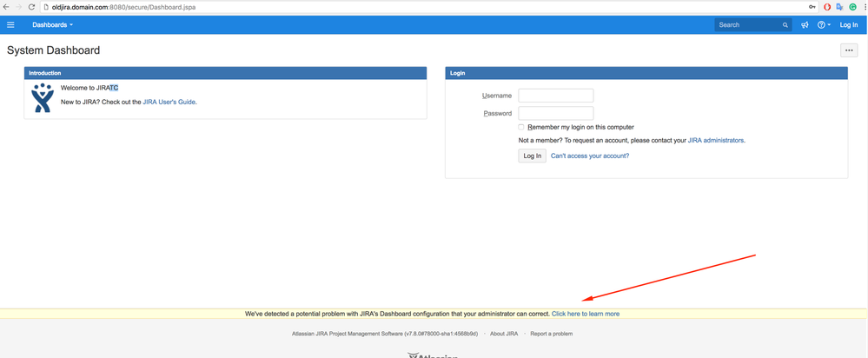Image resolution: width=868 pixels, height=358 pixels.
Task: Go back with browser back arrow
Action: point(6,8)
